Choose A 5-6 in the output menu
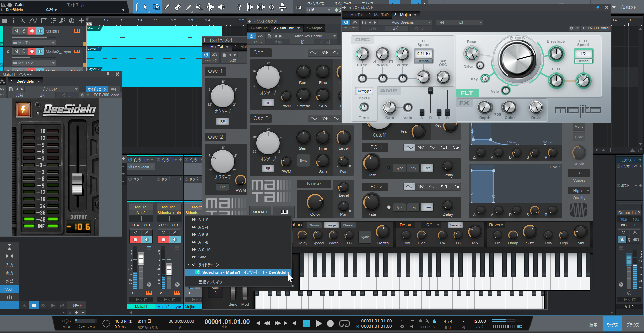The image size is (644, 333). tap(238, 235)
